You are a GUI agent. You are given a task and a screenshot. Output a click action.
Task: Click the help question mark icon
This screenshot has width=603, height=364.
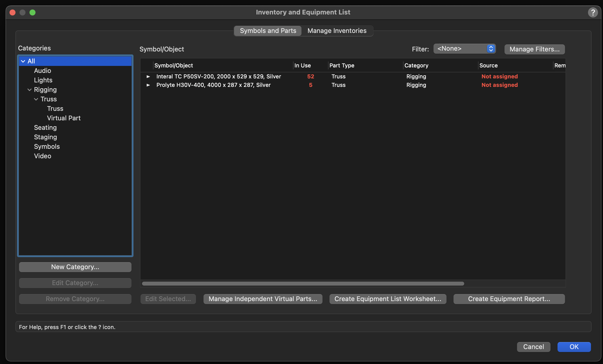click(592, 12)
